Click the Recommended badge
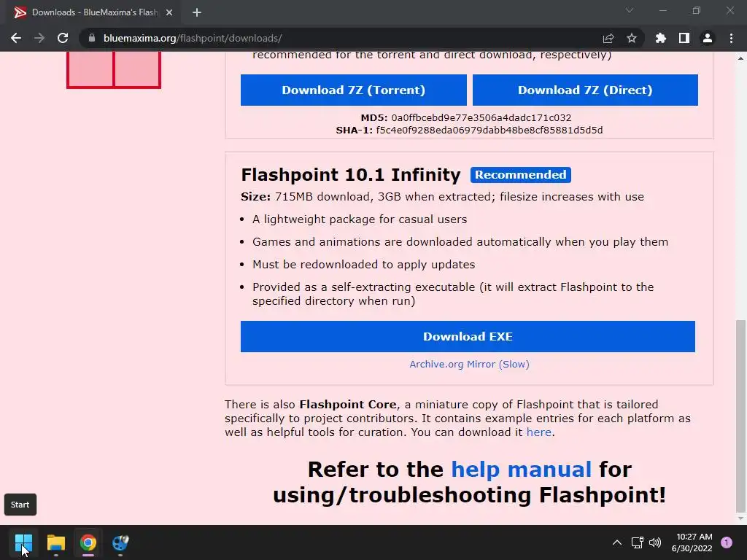 pos(521,175)
